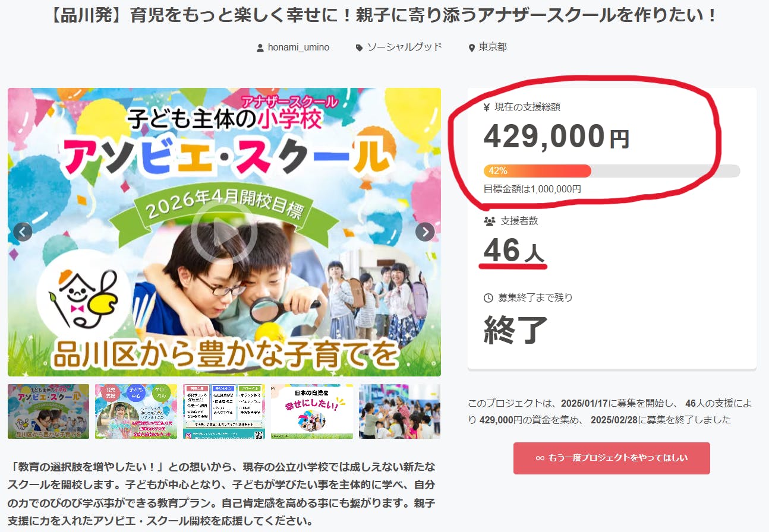Select the first アソビエ・スクール thumbnail
Screen dimensions: 769x532
pos(49,411)
